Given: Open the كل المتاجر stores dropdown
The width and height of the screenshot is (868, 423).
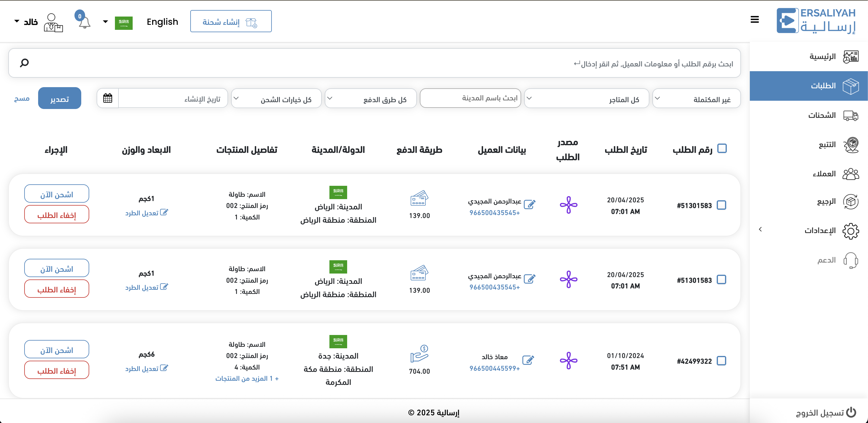Looking at the screenshot, I should point(586,99).
